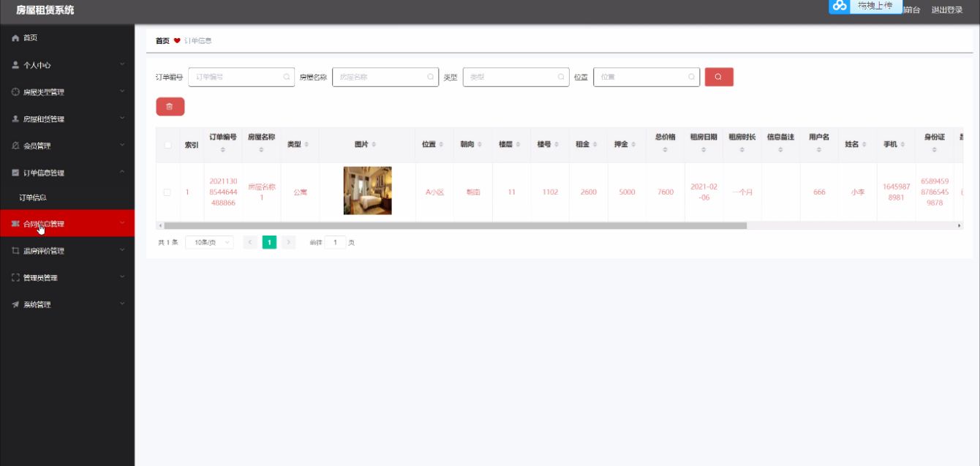Click the icon beside 房屋租赁管理
Screen dimensions: 980x466
coord(15,119)
